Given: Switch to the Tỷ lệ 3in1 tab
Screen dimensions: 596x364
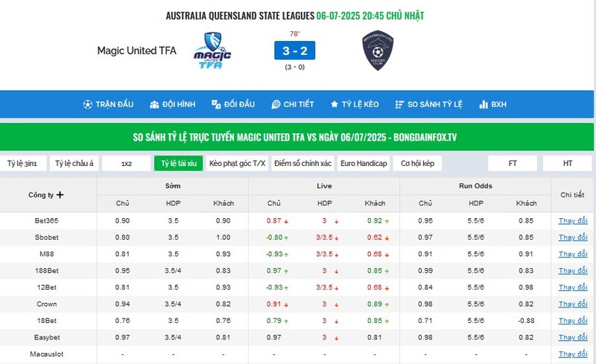Looking at the screenshot, I should point(23,163).
